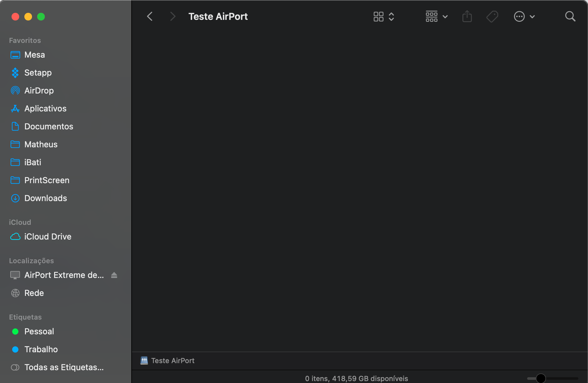
Task: Click the icon size slider knob
Action: click(541, 378)
